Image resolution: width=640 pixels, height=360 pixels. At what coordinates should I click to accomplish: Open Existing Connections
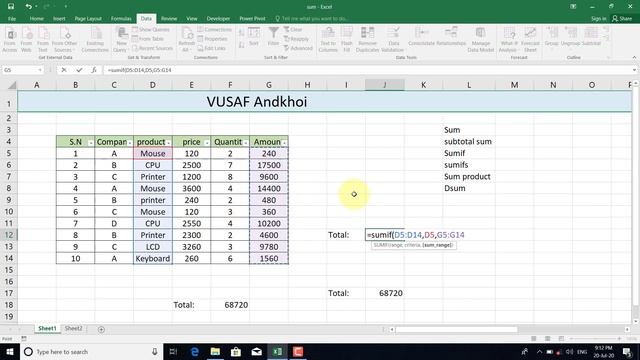pos(95,40)
